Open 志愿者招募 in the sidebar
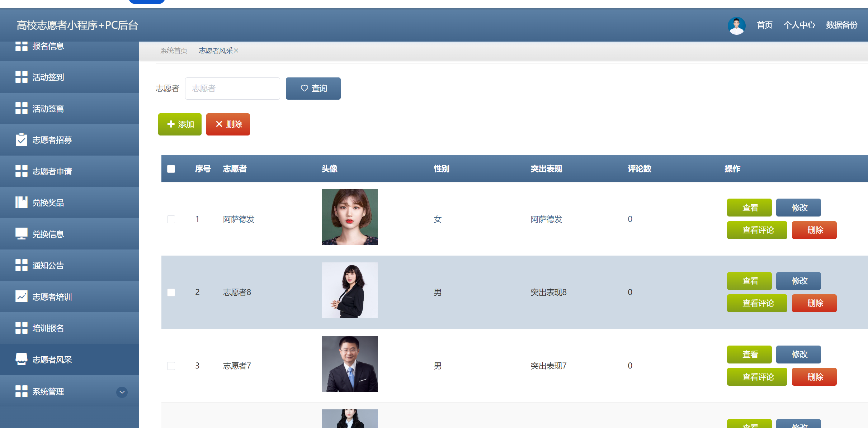This screenshot has width=868, height=428. (69, 140)
